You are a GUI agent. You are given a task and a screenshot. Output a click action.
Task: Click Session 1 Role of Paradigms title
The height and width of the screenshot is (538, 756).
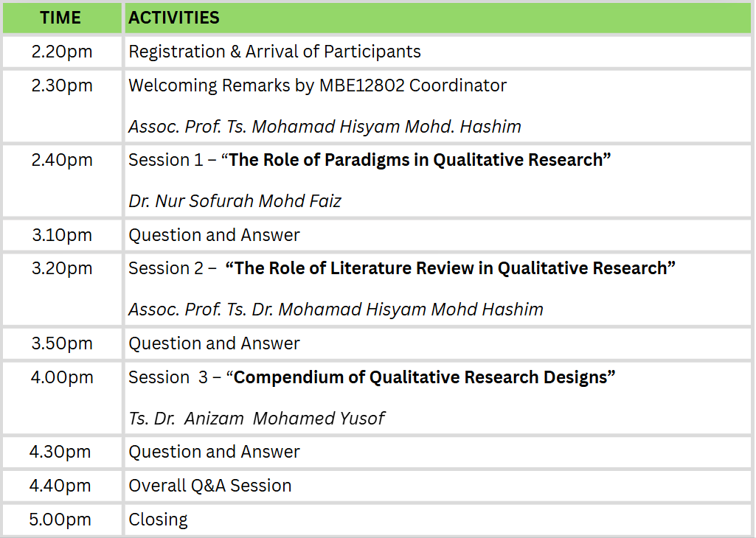(x=370, y=160)
